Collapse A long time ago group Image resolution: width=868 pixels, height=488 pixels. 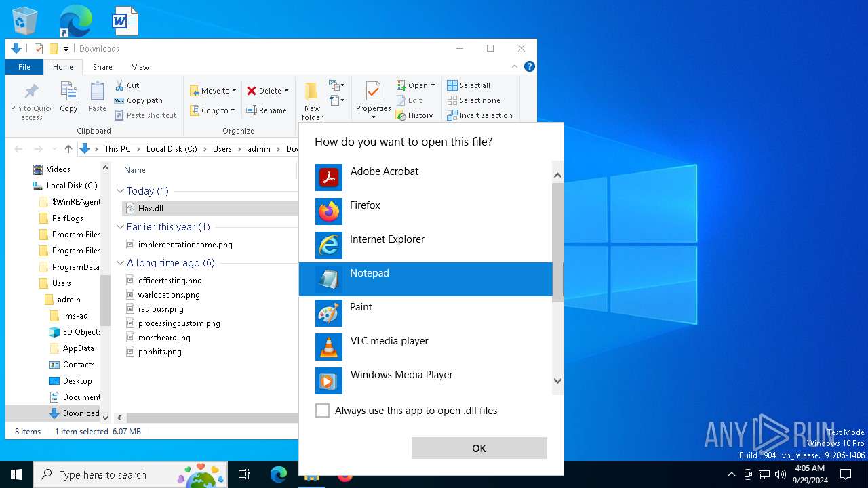coord(120,263)
